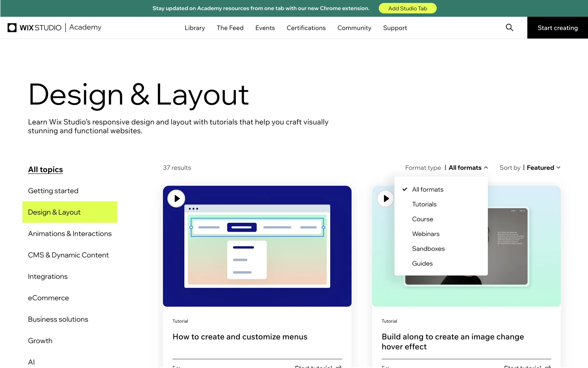Open the Certifications nav item

pos(306,28)
